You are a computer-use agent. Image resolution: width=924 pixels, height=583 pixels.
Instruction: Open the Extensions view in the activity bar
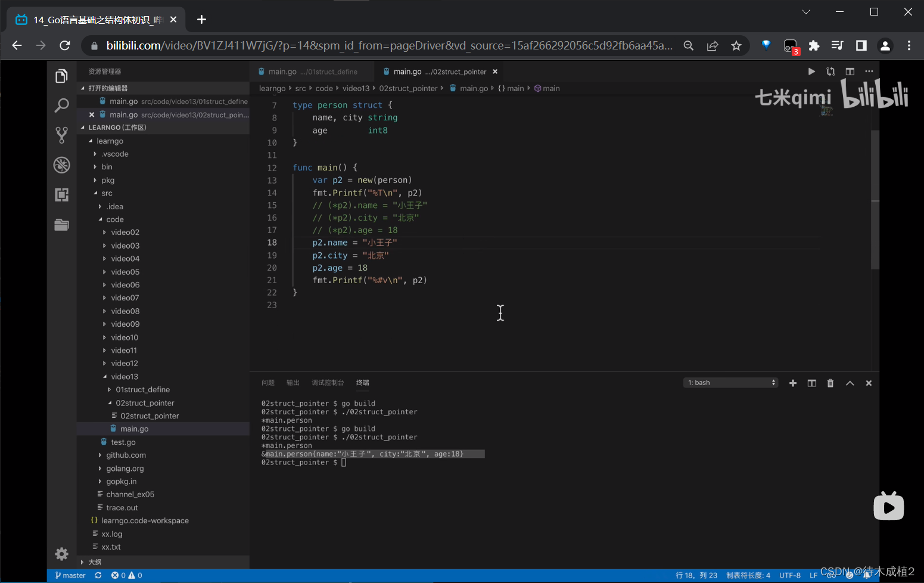click(61, 195)
